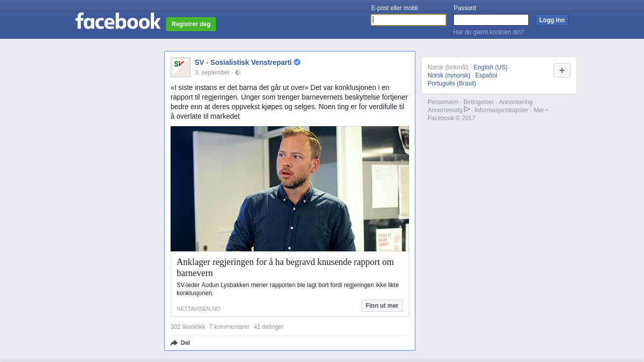The image size is (644, 362).
Task: Click the green Registrer deg button
Action: (x=191, y=24)
